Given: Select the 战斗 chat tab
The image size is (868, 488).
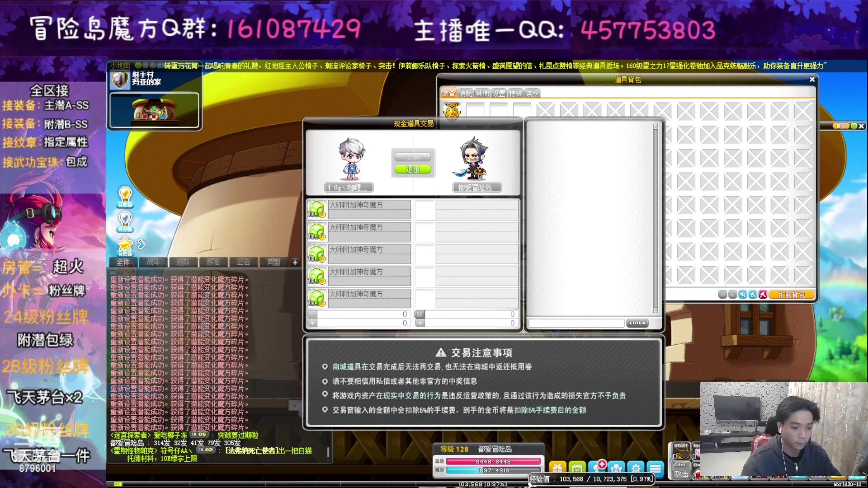Looking at the screenshot, I should coord(153,262).
